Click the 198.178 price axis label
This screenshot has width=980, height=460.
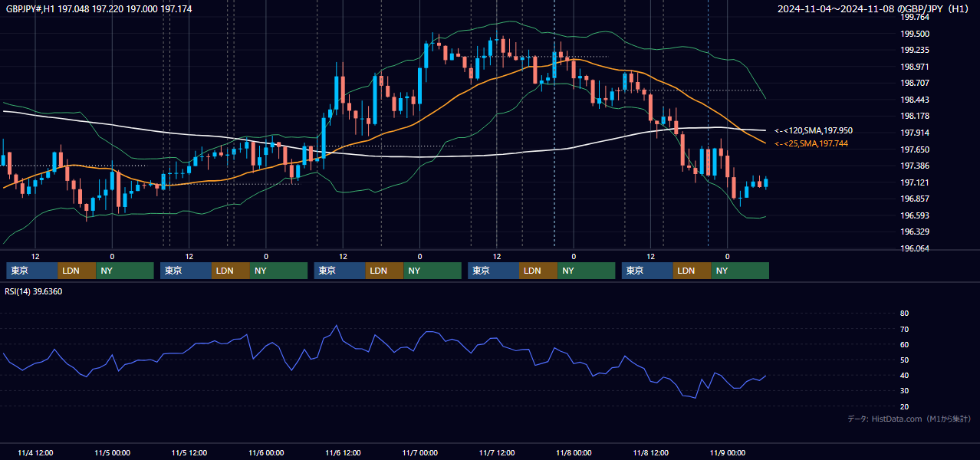coord(915,116)
